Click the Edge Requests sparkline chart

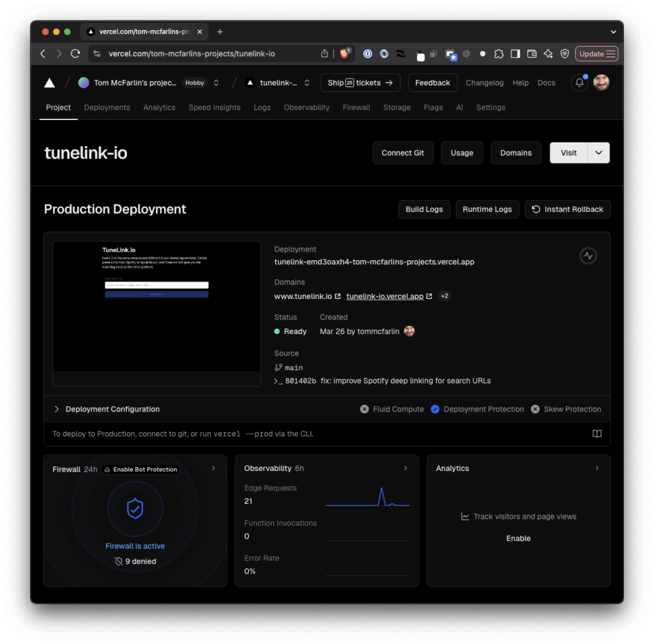[367, 497]
